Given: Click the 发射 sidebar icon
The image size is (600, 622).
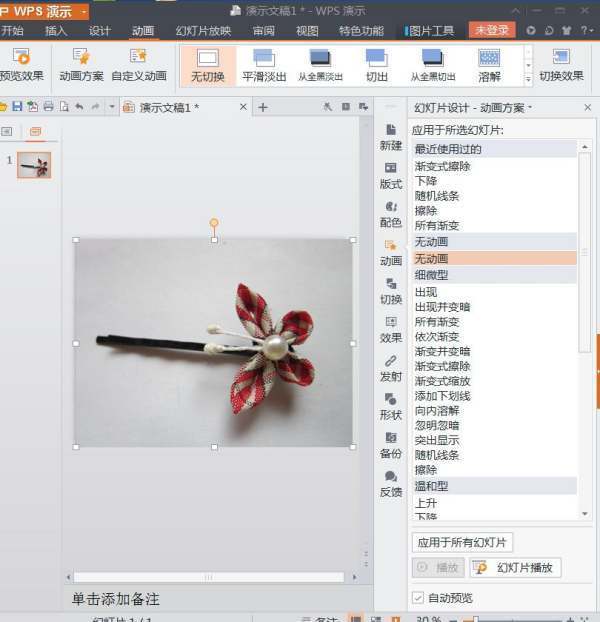Looking at the screenshot, I should coord(391,368).
